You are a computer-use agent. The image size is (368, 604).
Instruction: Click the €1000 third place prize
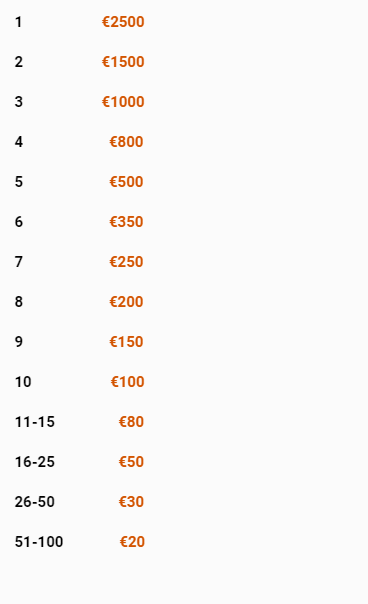[123, 102]
